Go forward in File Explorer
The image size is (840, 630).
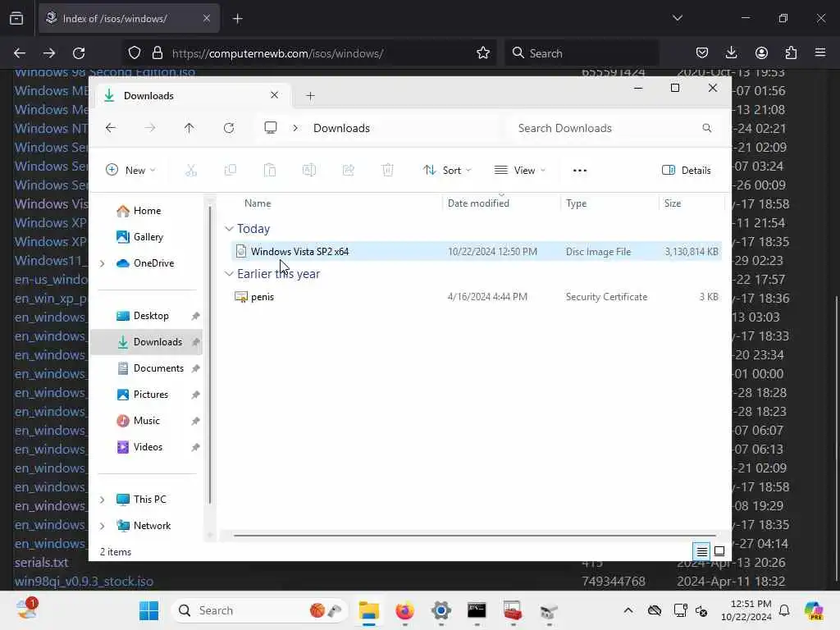click(150, 128)
